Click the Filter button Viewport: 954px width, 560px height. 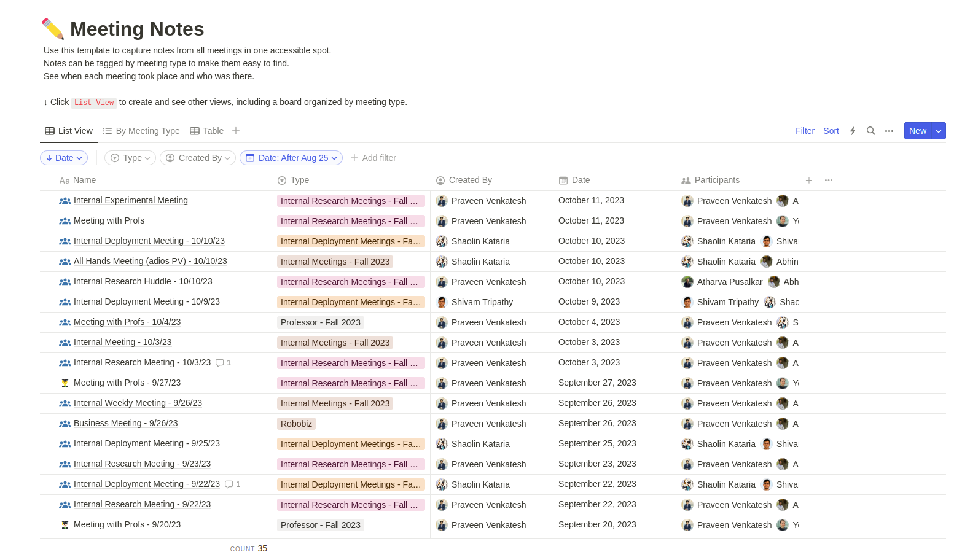point(805,131)
